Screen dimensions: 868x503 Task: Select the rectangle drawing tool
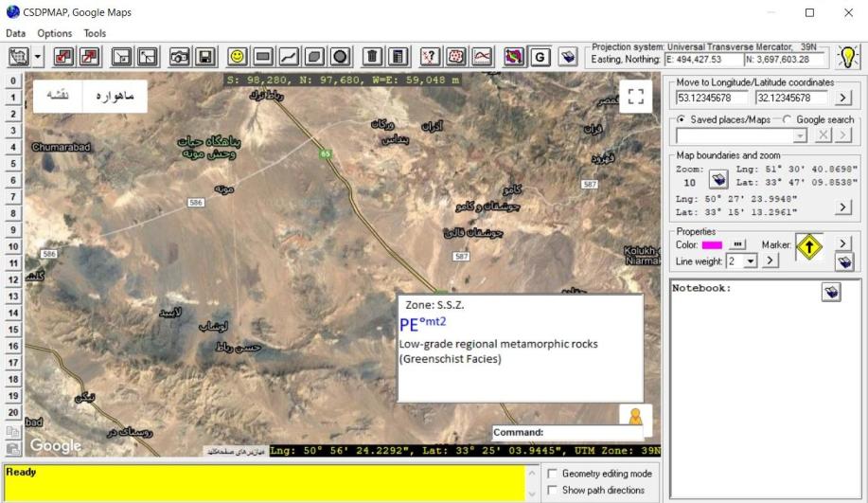tap(263, 57)
